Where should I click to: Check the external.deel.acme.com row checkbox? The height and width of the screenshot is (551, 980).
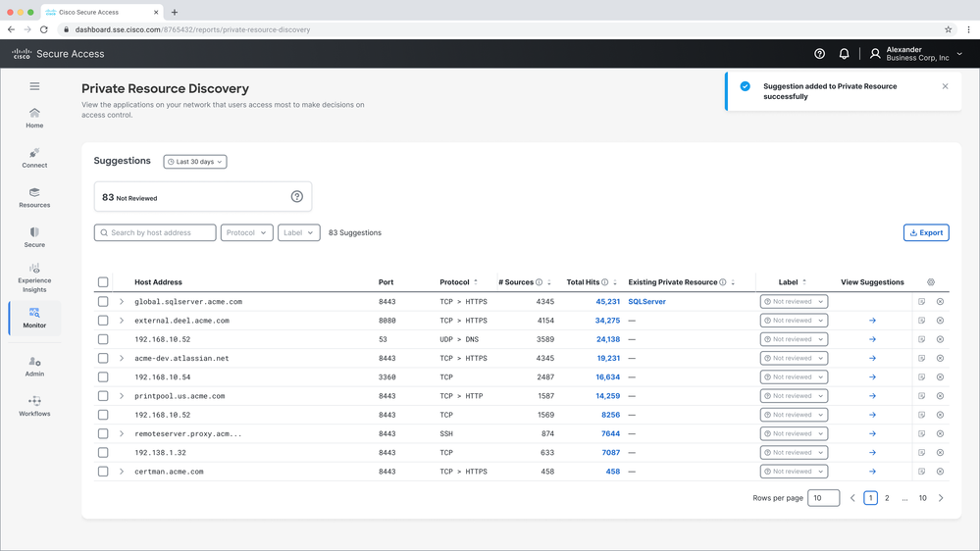[103, 321]
